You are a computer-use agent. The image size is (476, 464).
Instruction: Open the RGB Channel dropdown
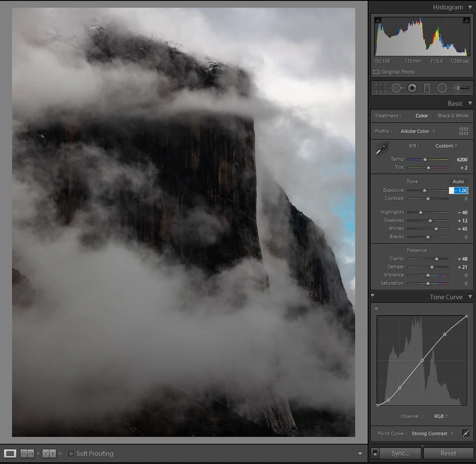pyautogui.click(x=441, y=416)
